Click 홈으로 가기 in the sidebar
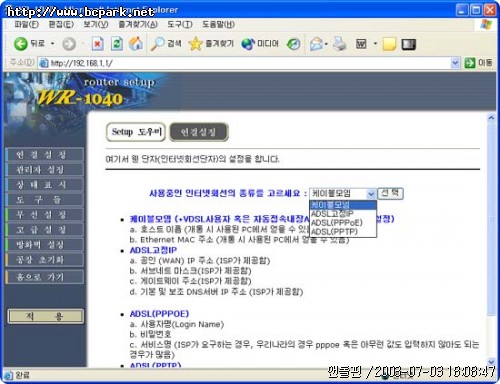 45,277
